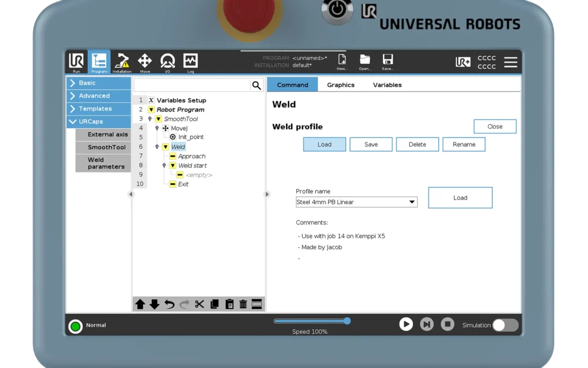
Task: Collapse the URCaps section
Action: click(x=99, y=122)
